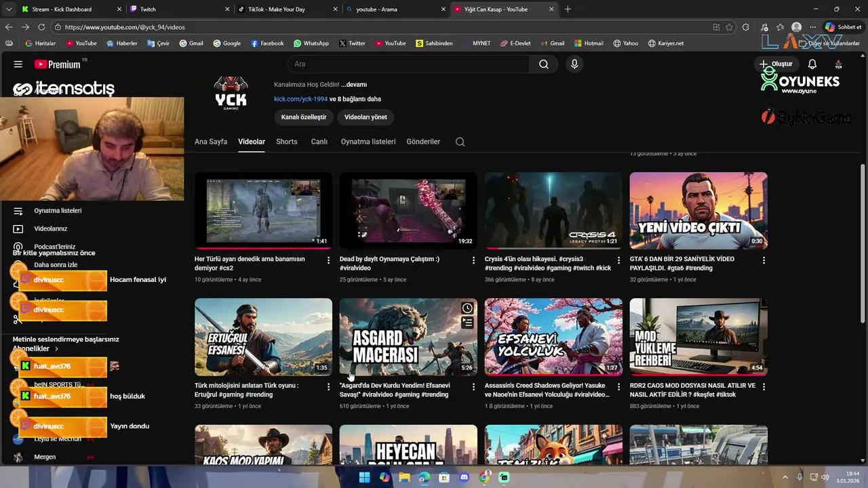Click Watch Later clock on Asgard thumbnail
Screen dimensions: 868x488
pos(467,308)
